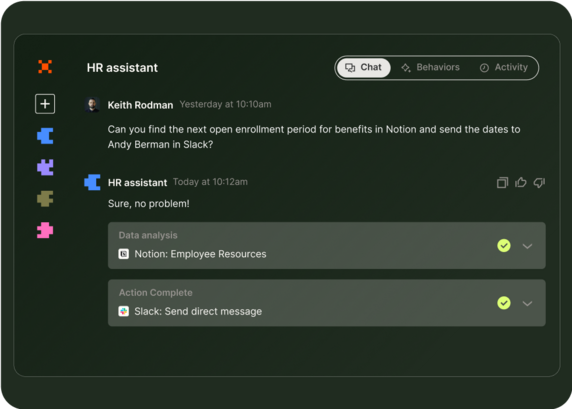The width and height of the screenshot is (572, 409).
Task: Switch to the Chat tab
Action: pos(363,67)
